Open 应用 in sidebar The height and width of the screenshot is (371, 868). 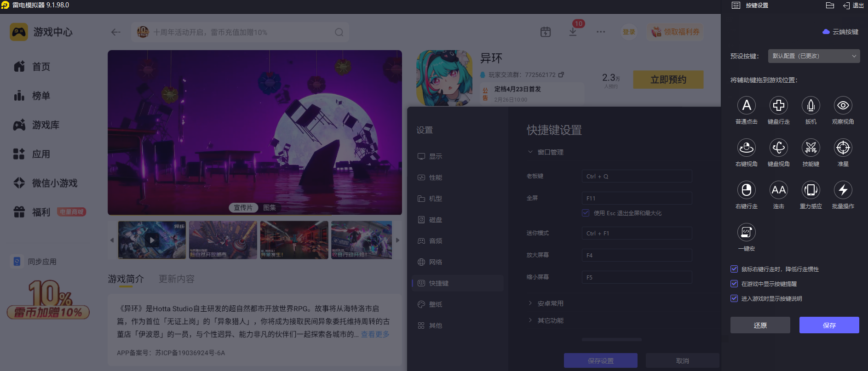32,154
